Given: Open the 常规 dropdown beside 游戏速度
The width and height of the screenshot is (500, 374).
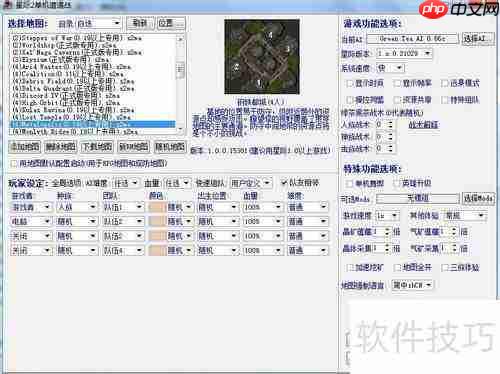Looking at the screenshot, I should click(465, 216).
